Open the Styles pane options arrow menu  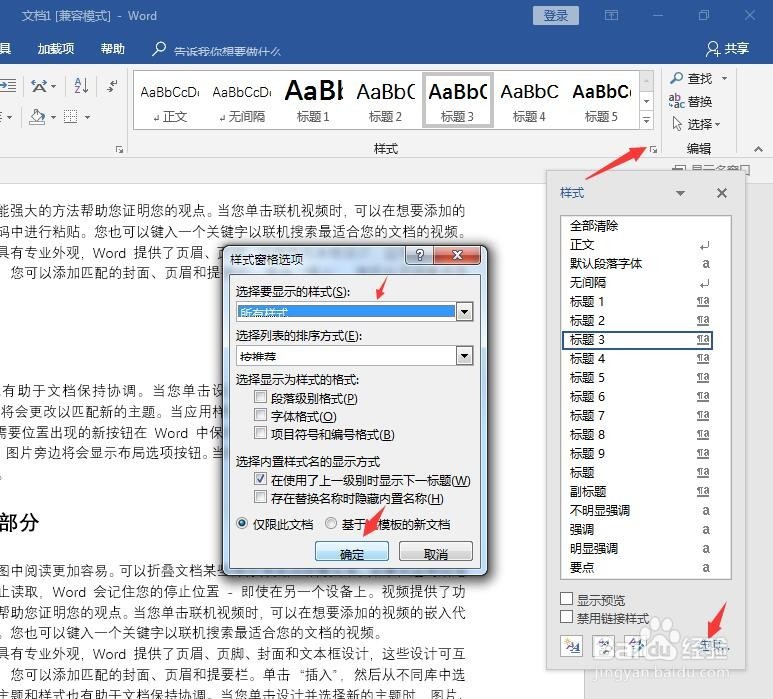(x=680, y=193)
